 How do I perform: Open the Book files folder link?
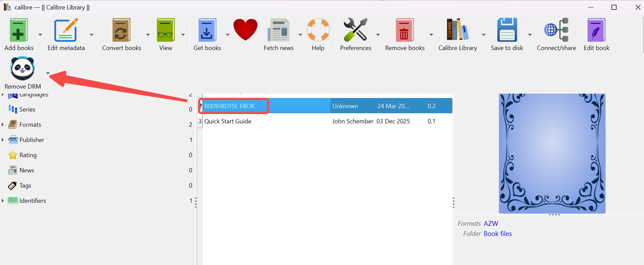click(x=498, y=234)
